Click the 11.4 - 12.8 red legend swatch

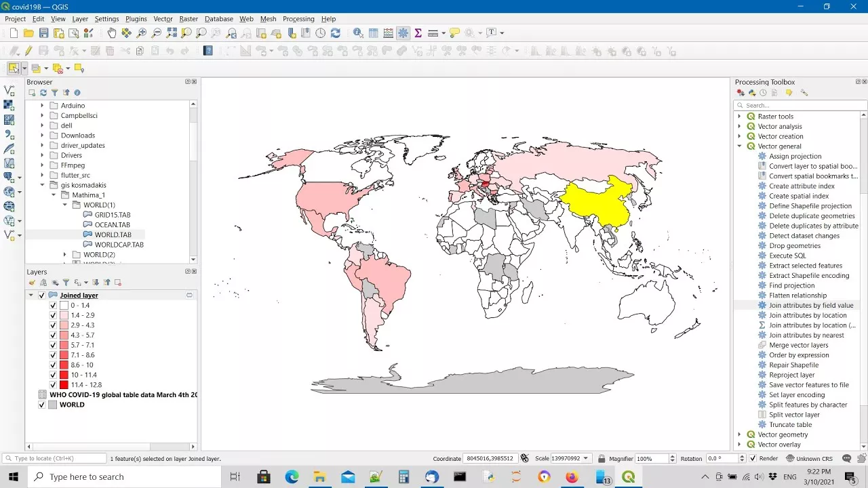(x=64, y=385)
